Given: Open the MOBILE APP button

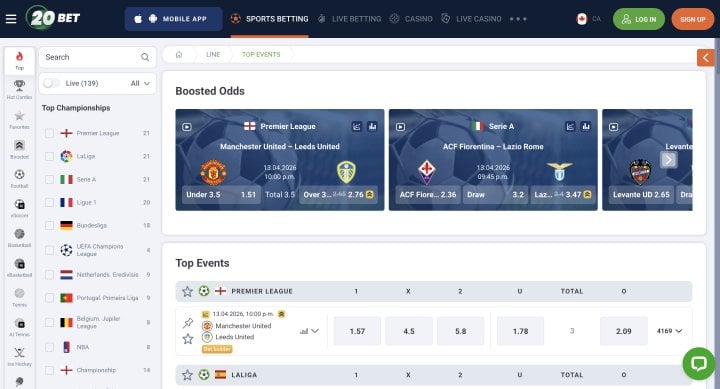Looking at the screenshot, I should click(x=174, y=19).
